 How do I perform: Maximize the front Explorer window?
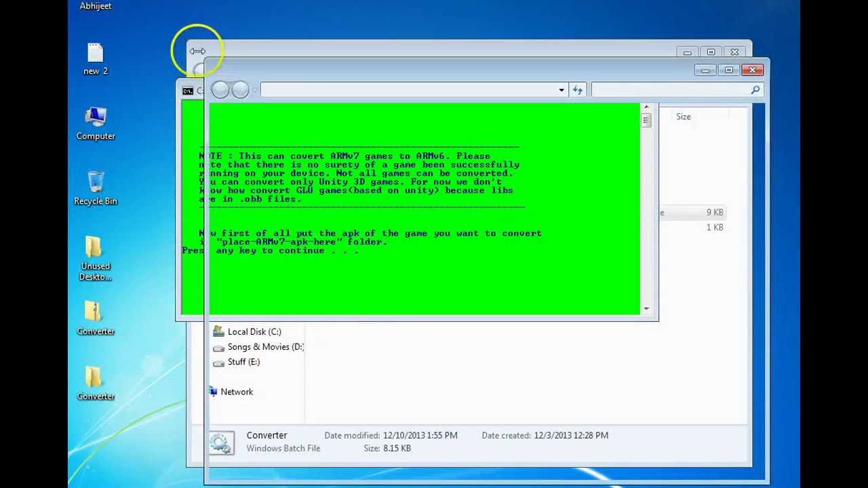tap(729, 70)
